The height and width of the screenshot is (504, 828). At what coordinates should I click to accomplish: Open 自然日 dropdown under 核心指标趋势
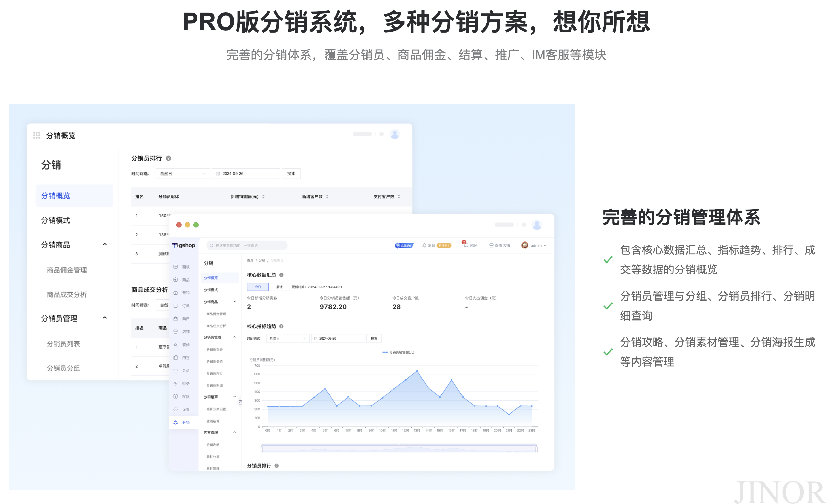click(288, 338)
